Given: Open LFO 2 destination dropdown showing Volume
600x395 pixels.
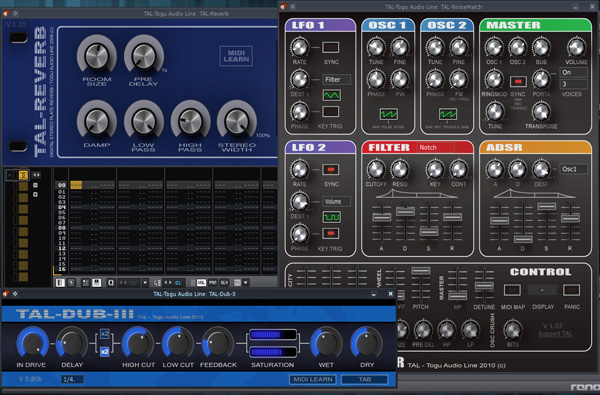Looking at the screenshot, I should pyautogui.click(x=336, y=201).
